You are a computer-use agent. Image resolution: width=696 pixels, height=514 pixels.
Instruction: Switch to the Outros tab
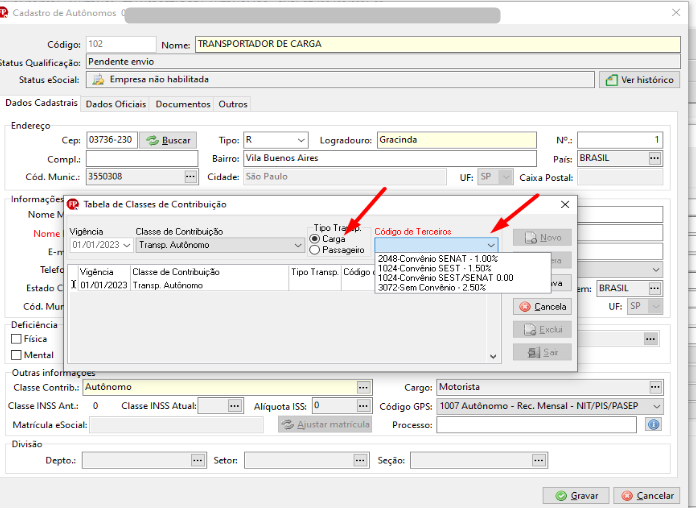click(x=233, y=104)
